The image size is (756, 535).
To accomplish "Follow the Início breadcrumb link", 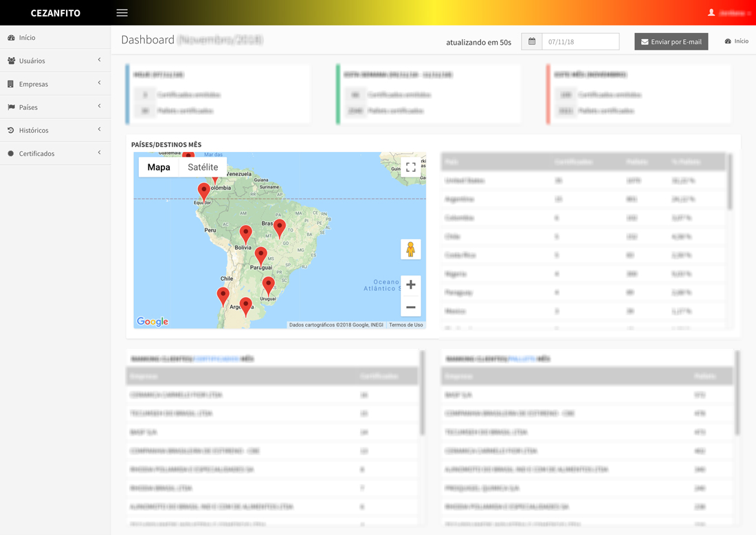I will (x=736, y=41).
